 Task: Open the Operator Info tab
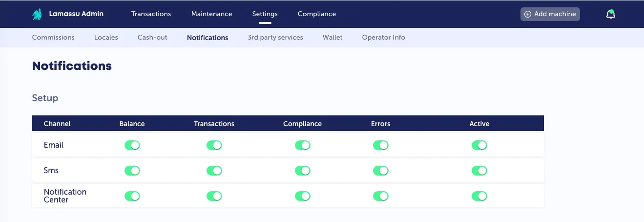point(384,37)
